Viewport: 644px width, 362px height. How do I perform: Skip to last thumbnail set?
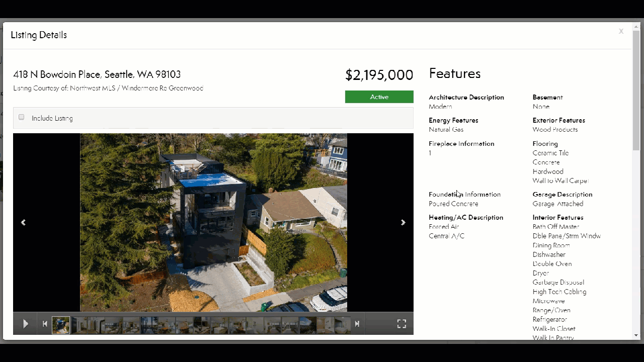[x=357, y=324]
